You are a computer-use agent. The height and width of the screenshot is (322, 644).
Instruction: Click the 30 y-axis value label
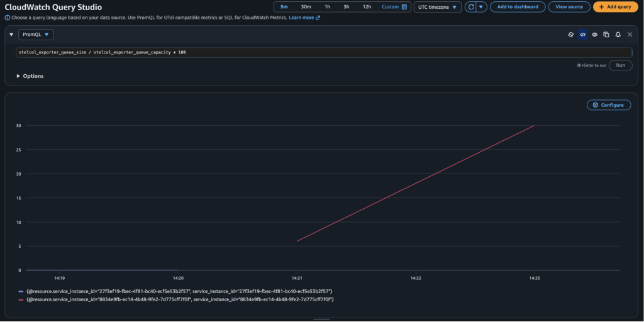(18, 125)
